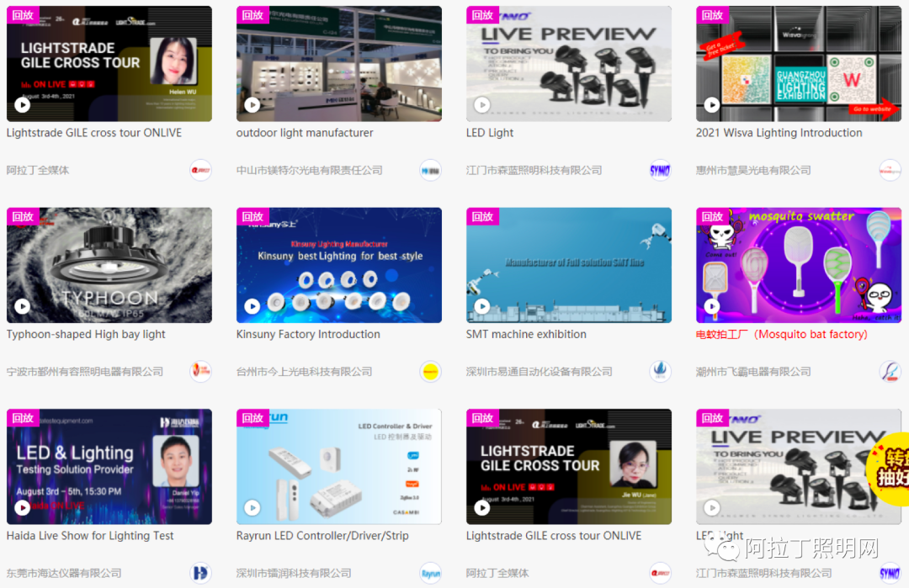Click play button on outdoor light manufacturer video

click(252, 105)
